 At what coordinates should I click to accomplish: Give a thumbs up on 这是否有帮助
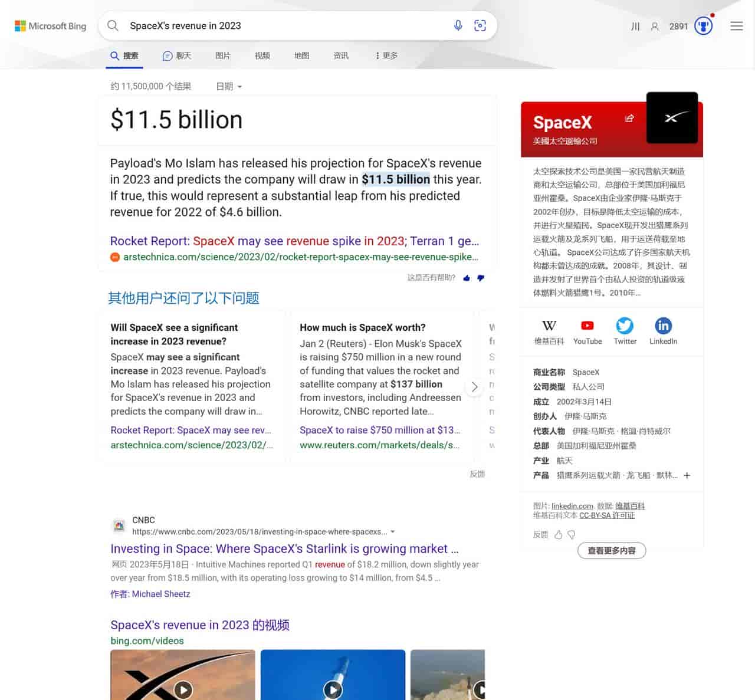[467, 278]
